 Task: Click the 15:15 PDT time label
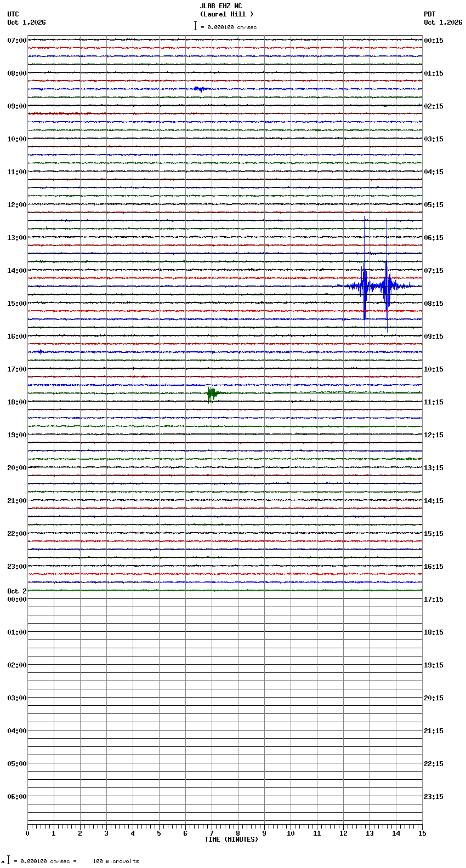(434, 534)
